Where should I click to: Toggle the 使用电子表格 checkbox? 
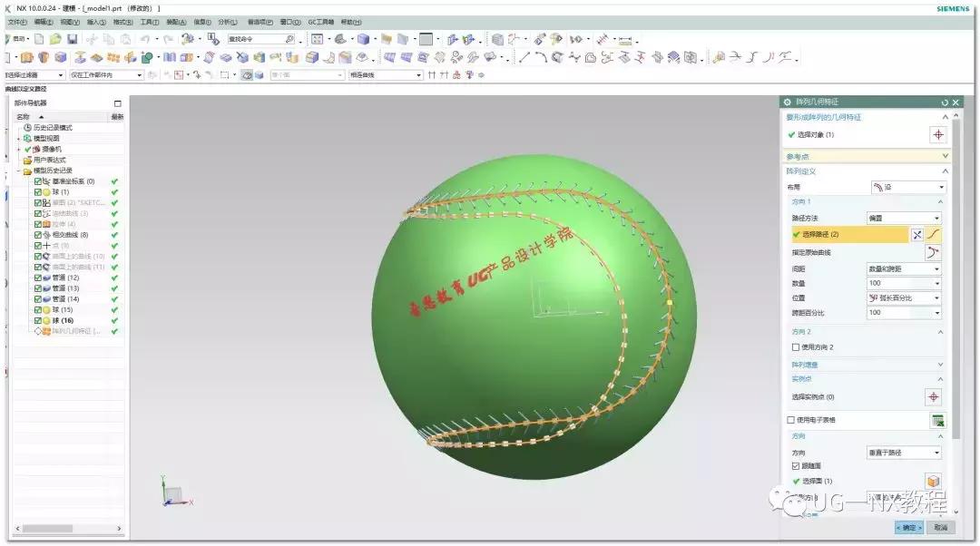point(790,421)
